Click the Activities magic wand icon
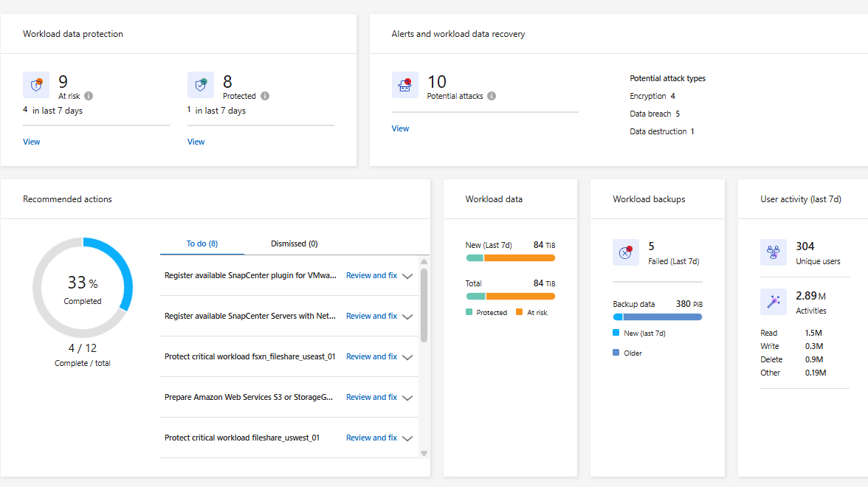Image resolution: width=868 pixels, height=487 pixels. tap(774, 301)
